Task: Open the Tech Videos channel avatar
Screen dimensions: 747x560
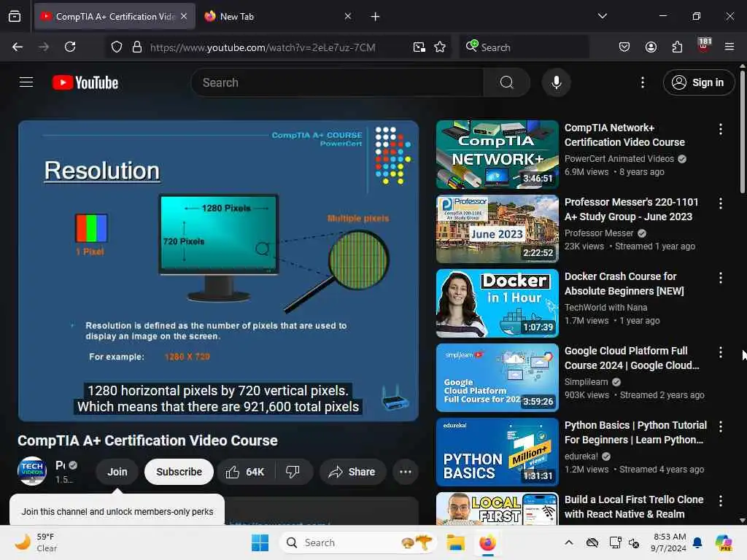Action: coord(32,471)
